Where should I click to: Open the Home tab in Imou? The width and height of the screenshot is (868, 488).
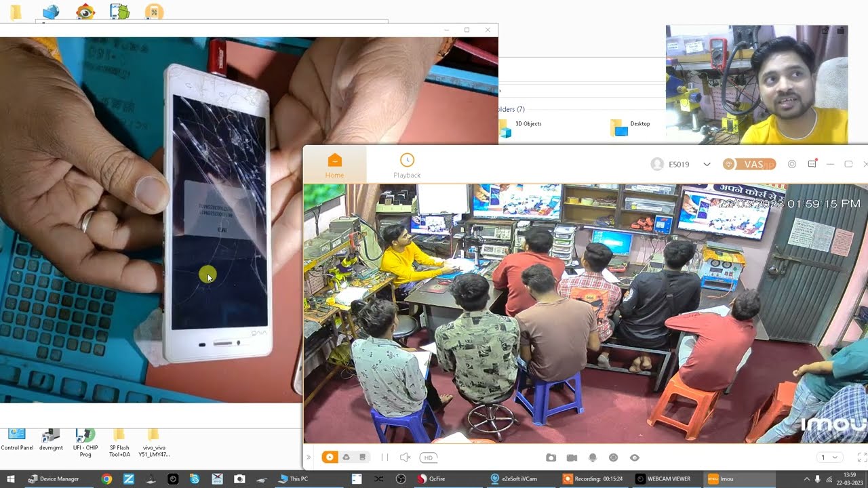point(334,165)
